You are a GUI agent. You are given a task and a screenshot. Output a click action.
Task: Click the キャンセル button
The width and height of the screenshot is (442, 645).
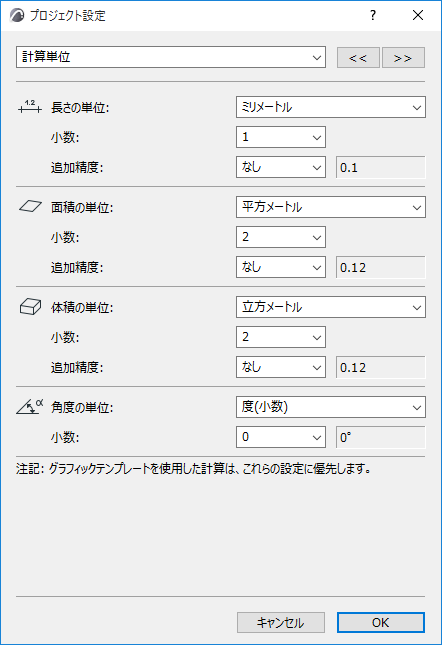point(281,622)
